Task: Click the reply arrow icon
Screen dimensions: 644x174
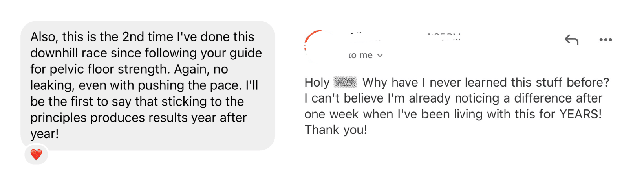Action: pyautogui.click(x=571, y=39)
